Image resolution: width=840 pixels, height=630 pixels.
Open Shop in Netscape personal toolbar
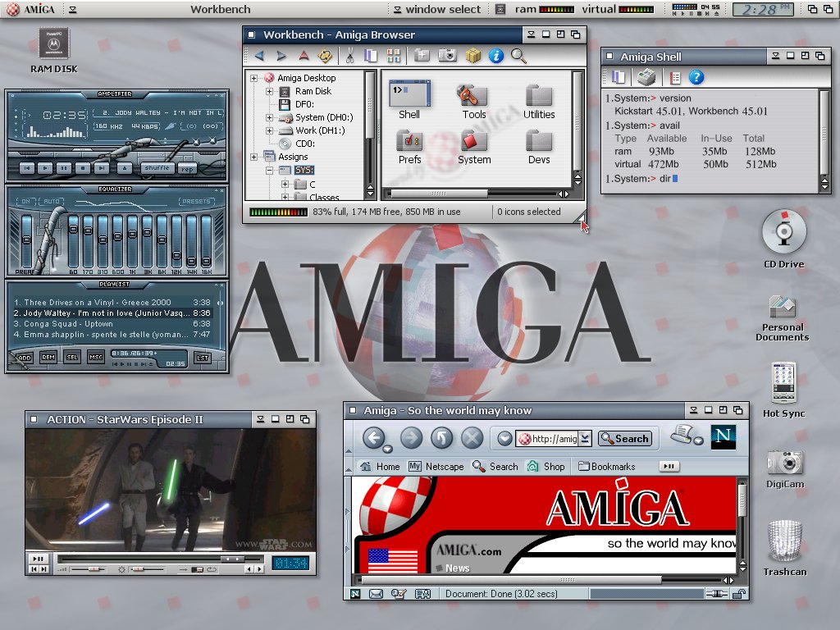(546, 467)
